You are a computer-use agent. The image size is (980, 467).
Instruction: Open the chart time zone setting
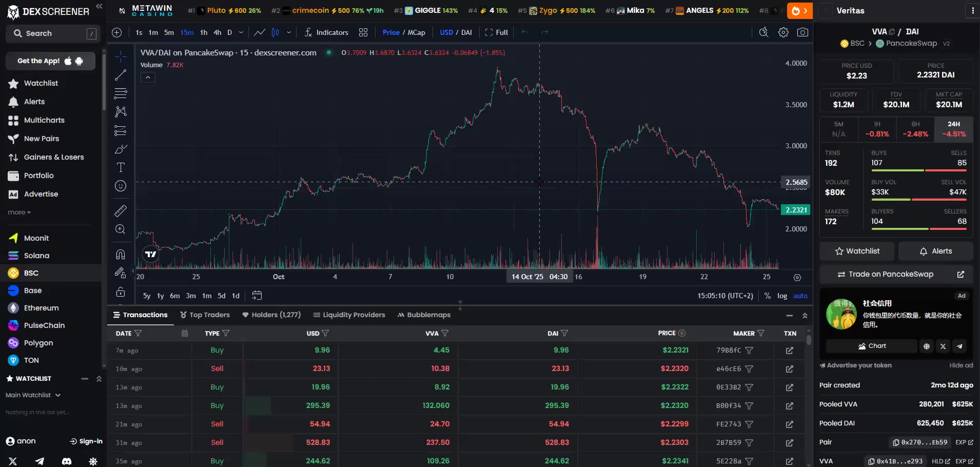[725, 296]
